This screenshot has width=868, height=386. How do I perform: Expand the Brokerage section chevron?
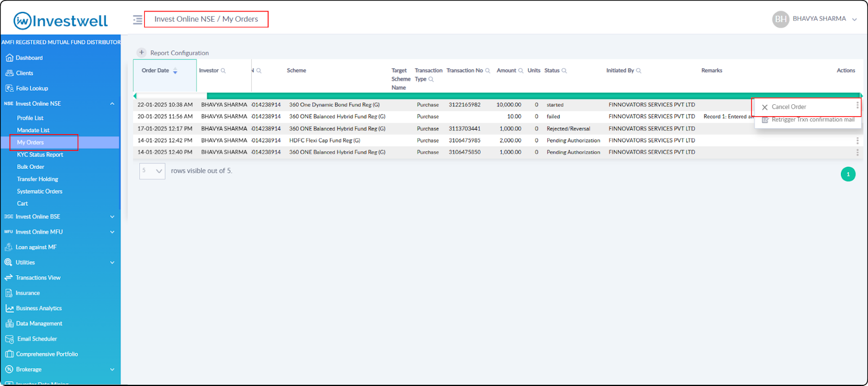click(112, 369)
